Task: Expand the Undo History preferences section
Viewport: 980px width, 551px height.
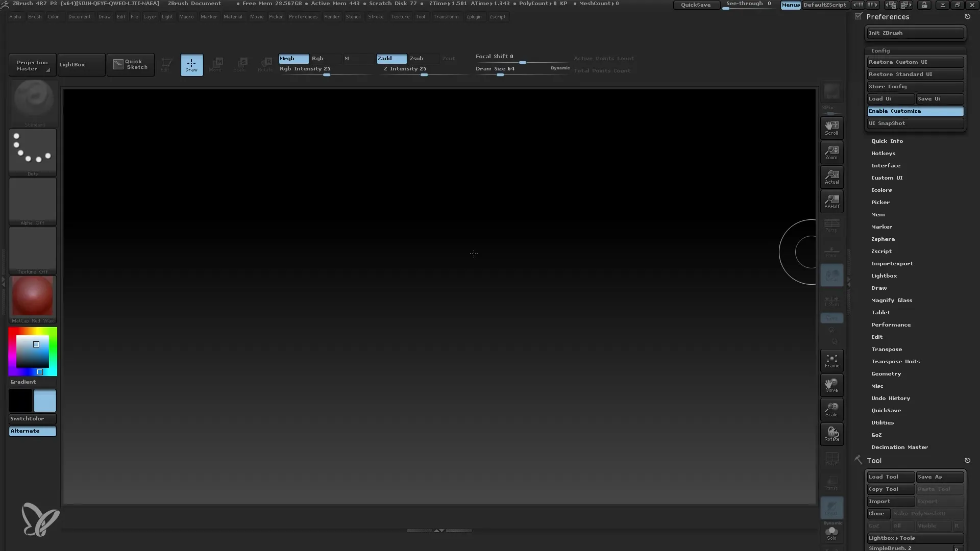Action: coord(891,397)
